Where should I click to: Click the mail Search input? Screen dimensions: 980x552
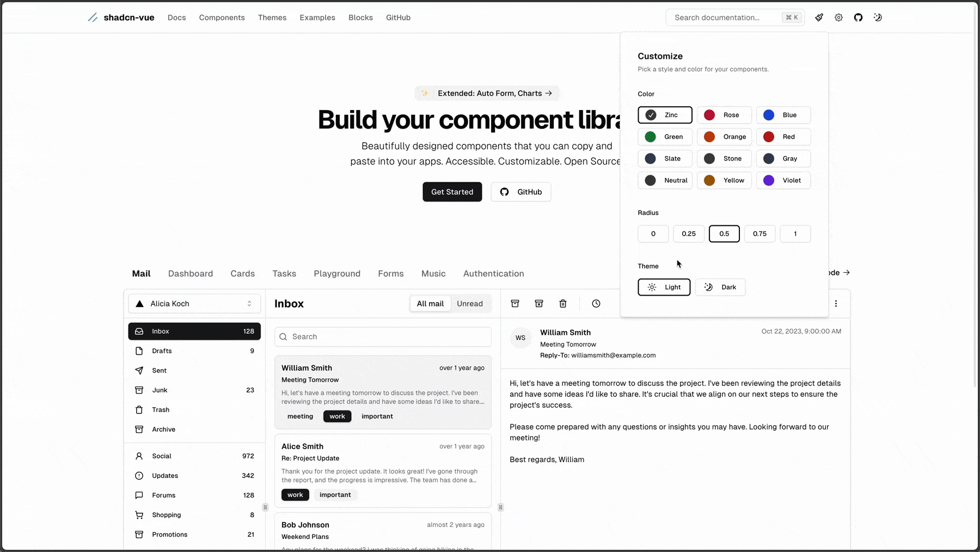point(383,336)
